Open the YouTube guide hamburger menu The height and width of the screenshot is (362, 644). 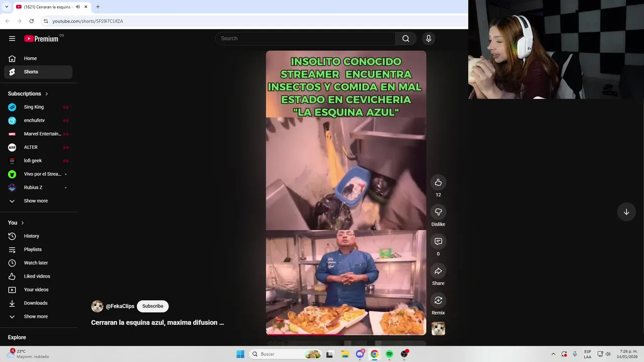click(x=12, y=39)
